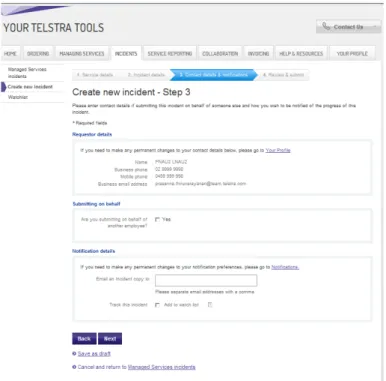Screen dimensions: 386x381
Task: Go to the HOME tab
Action: tap(10, 54)
